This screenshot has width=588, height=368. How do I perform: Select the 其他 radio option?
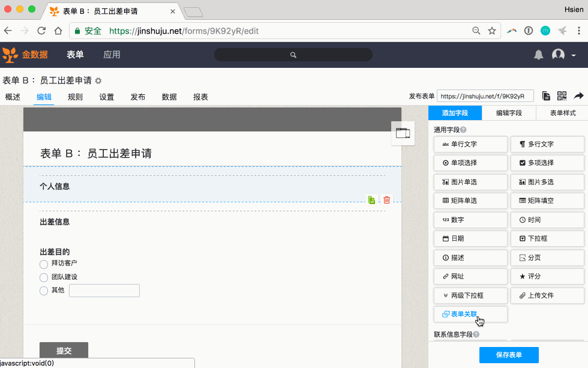click(43, 291)
